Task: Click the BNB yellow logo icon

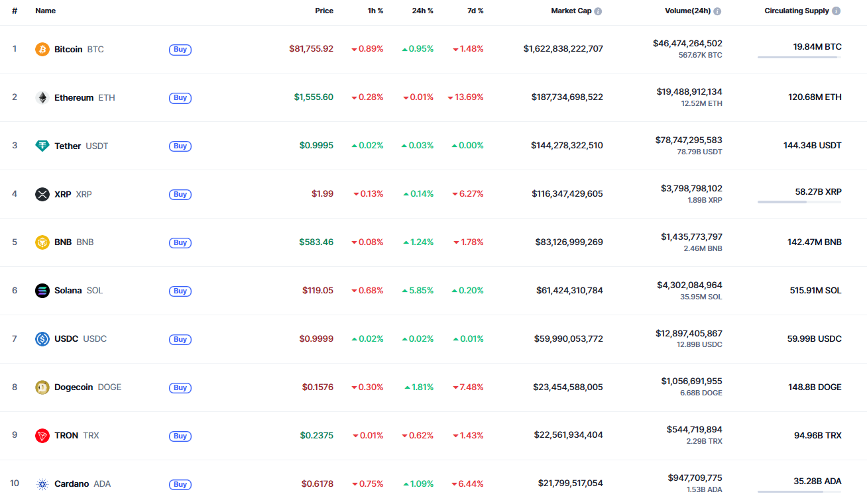Action: pyautogui.click(x=42, y=242)
